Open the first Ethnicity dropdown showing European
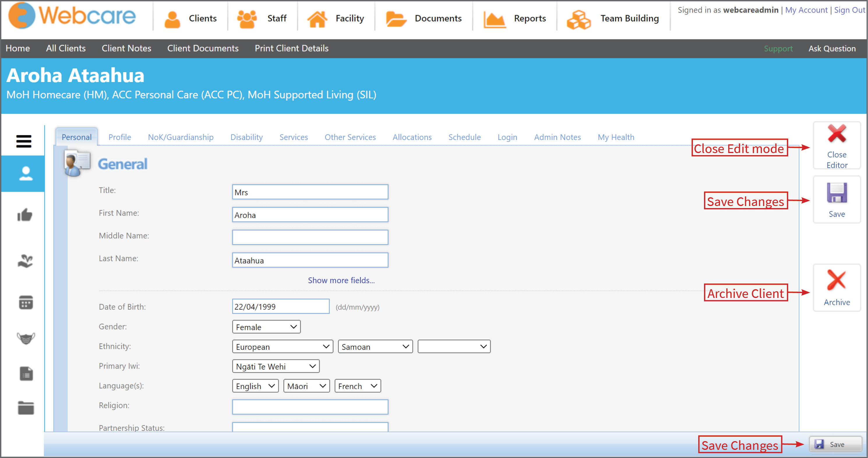This screenshot has height=458, width=868. pyautogui.click(x=282, y=347)
